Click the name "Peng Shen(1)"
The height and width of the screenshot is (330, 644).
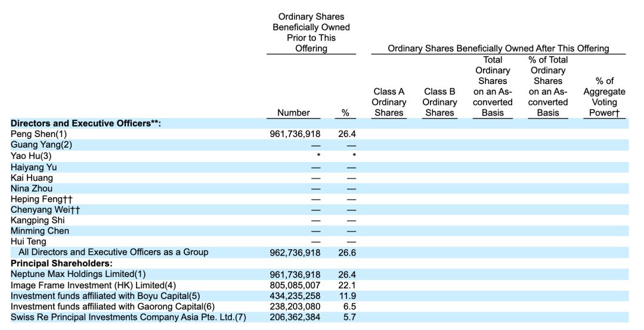(39, 134)
